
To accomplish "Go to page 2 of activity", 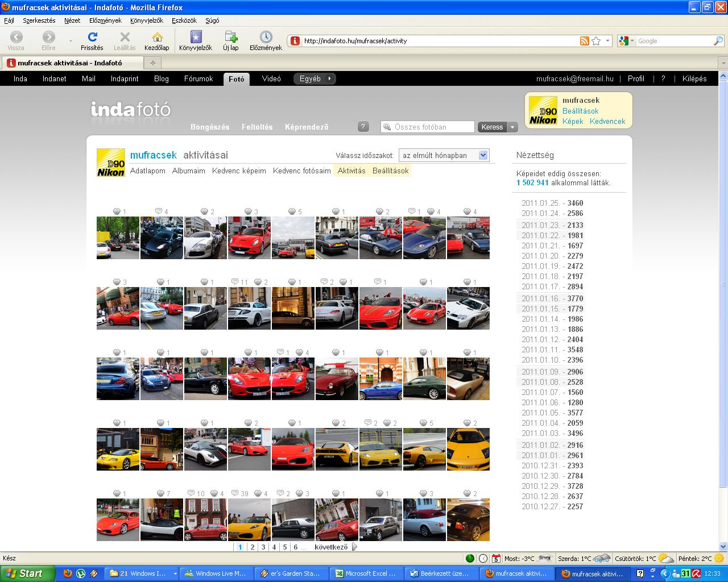I will pos(253,547).
